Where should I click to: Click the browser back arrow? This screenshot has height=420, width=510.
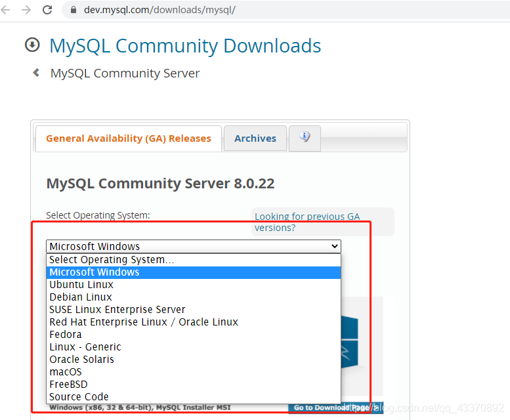pyautogui.click(x=5, y=10)
